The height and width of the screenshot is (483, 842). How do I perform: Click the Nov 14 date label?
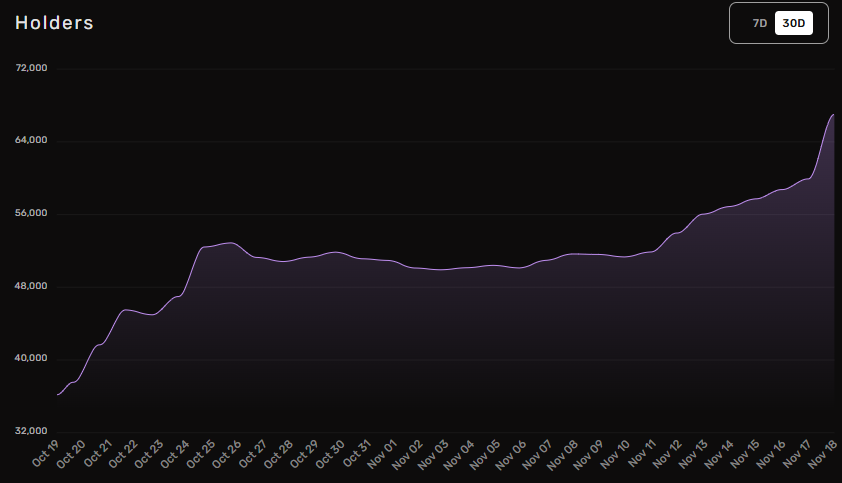721,455
